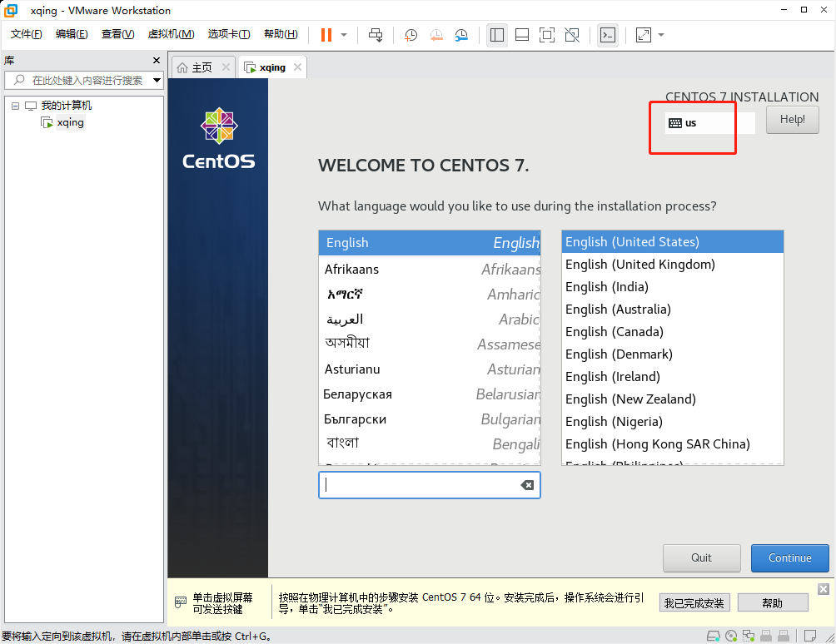
Task: Click the hard disk status icon
Action: (x=713, y=636)
